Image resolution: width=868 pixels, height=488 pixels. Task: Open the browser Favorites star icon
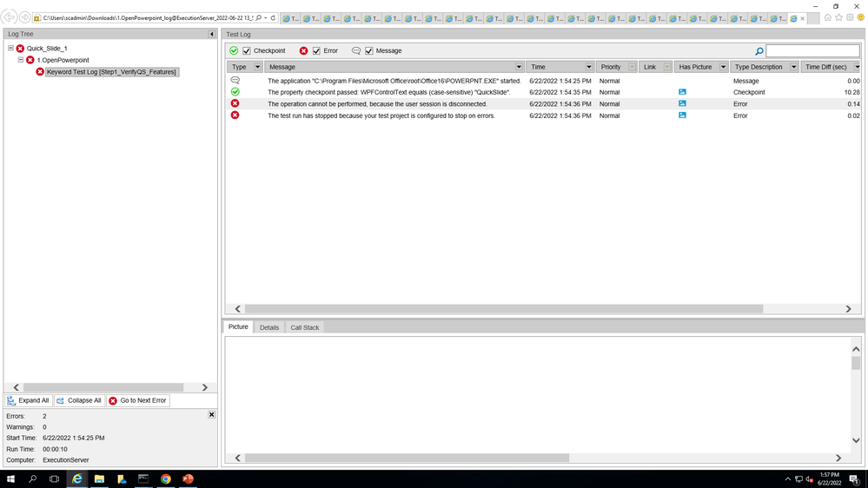(x=838, y=17)
